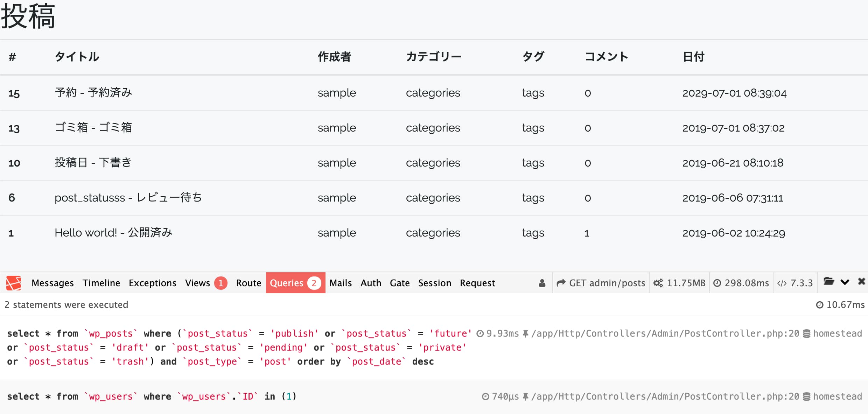Switch to the Messages tab

tap(52, 283)
